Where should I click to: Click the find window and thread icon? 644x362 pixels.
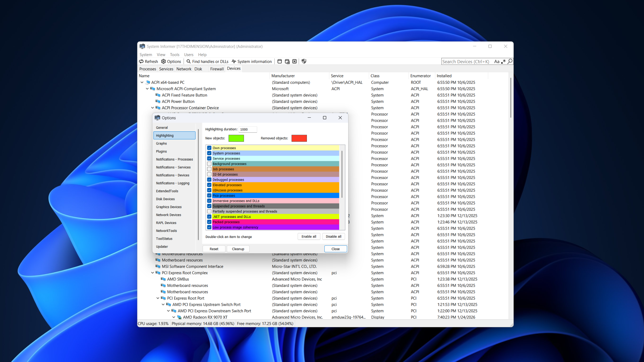[287, 61]
